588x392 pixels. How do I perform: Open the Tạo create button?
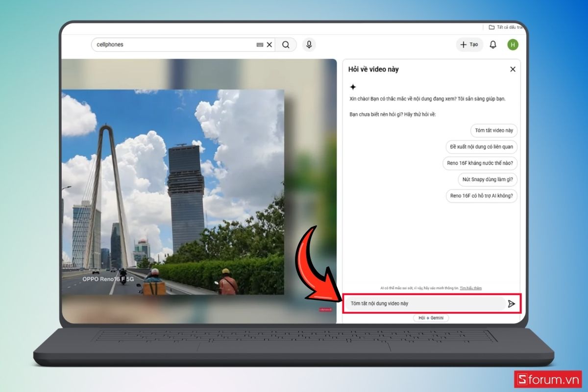coord(469,45)
